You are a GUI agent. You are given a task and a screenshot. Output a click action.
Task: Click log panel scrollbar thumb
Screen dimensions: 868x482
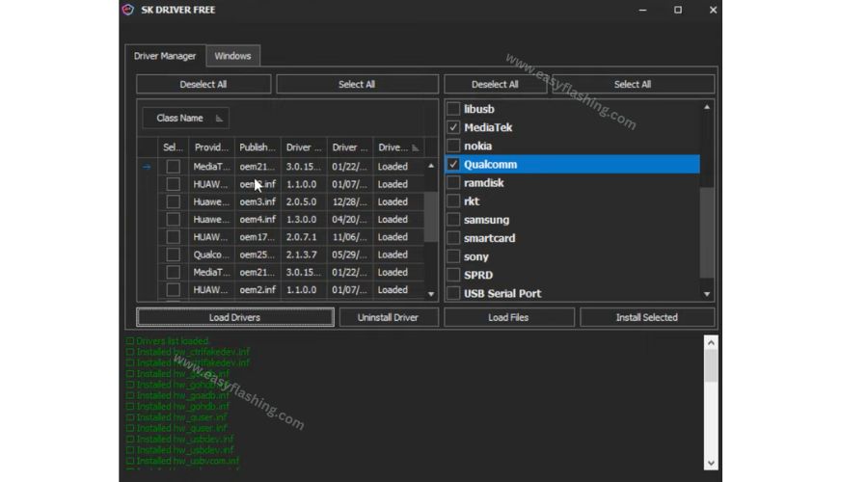pos(711,366)
